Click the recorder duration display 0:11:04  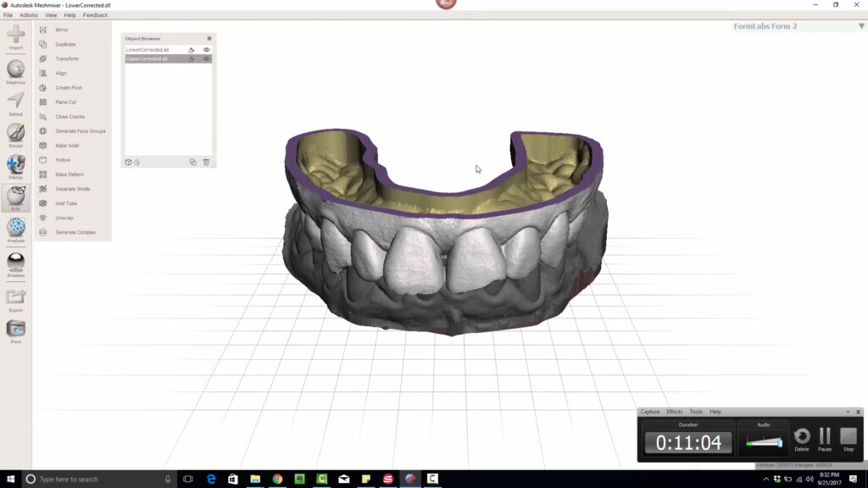(688, 442)
